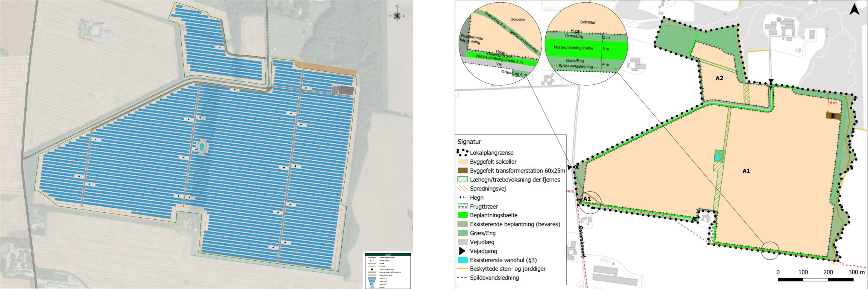Viewport: 868px width, 289px height.
Task: Click the 5 m dimension in the right detail circle
Action: click(606, 49)
